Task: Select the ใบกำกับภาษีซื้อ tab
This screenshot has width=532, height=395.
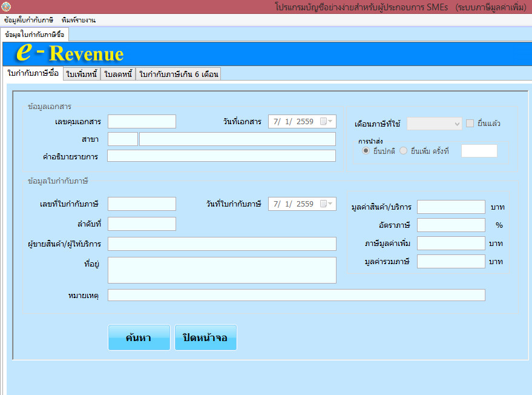Action: coord(33,73)
